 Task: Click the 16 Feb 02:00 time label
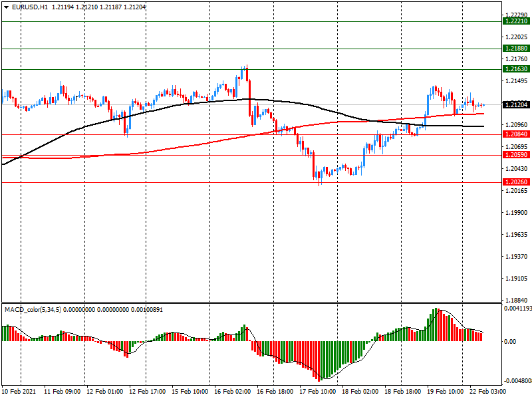233,392
